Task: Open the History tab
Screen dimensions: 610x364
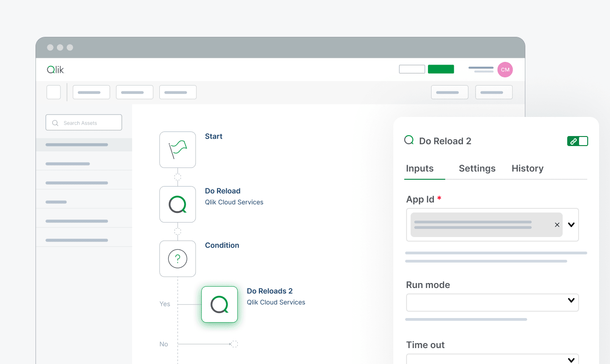Action: (527, 168)
